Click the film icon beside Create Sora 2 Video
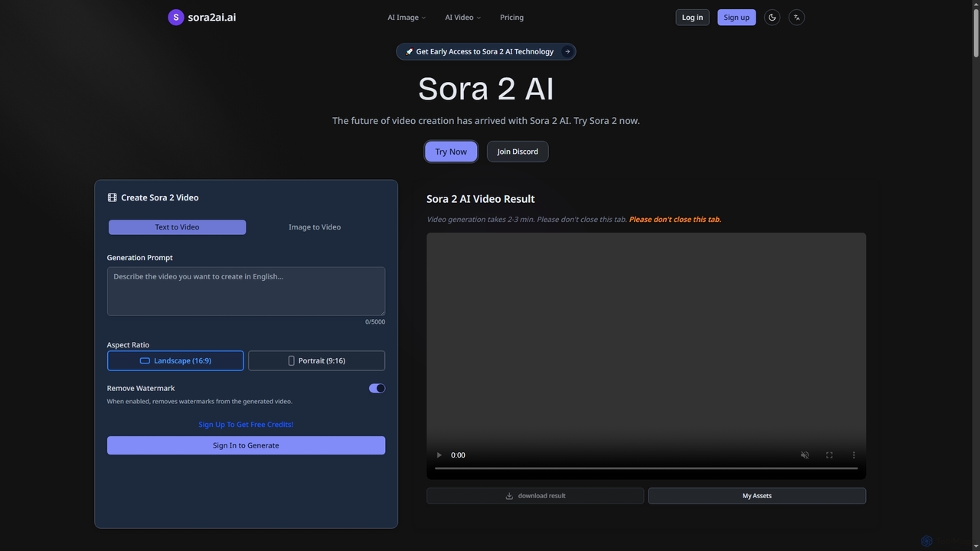Image resolution: width=980 pixels, height=551 pixels. 113,197
